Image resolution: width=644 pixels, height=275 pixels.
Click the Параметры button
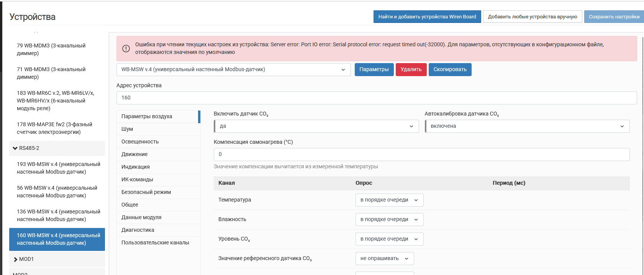pos(374,70)
